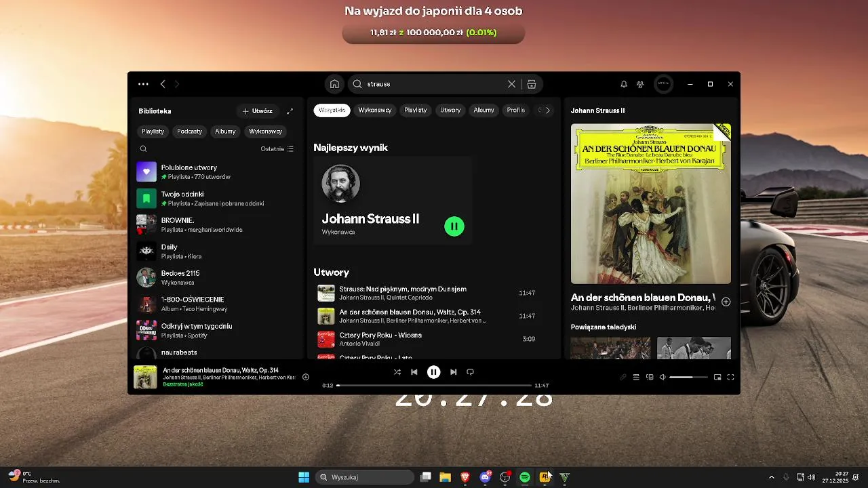This screenshot has height=488, width=868.
Task: Pause Johann Strauss II top result
Action: (454, 226)
